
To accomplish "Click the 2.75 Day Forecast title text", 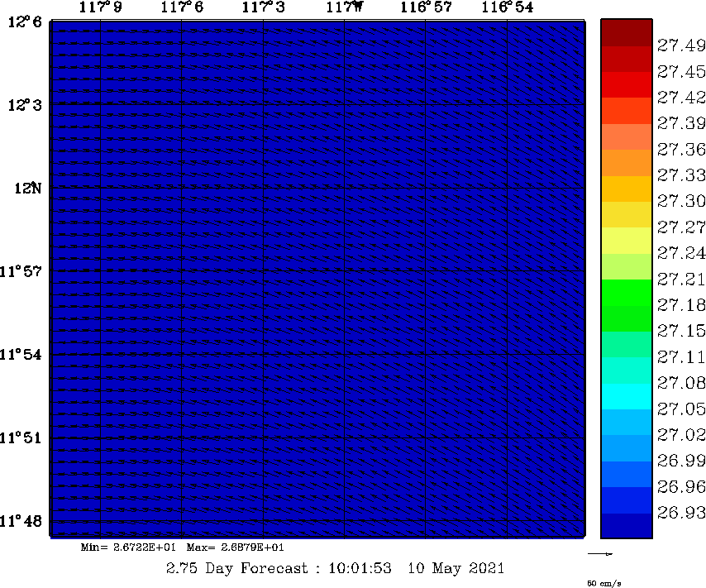I will pyautogui.click(x=236, y=568).
